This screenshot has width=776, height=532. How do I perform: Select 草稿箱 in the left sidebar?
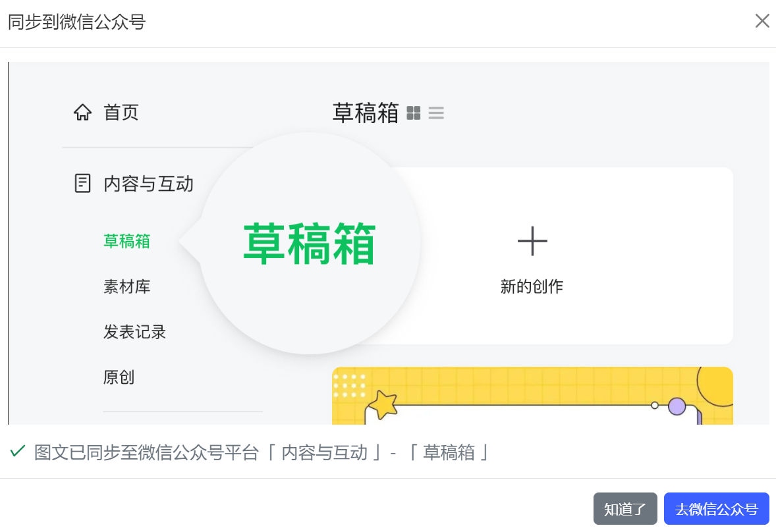click(126, 242)
